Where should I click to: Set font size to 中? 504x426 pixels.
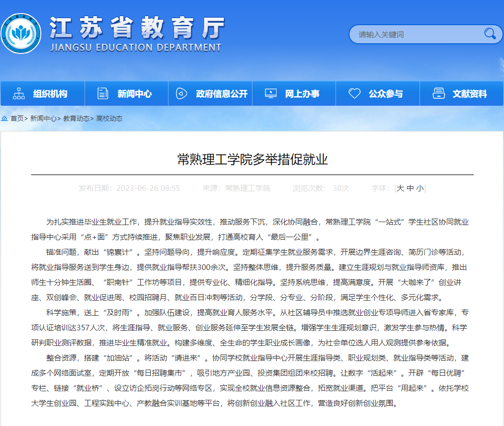pos(410,188)
